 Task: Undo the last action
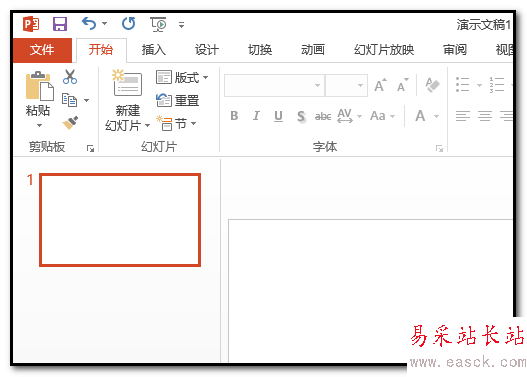point(89,24)
